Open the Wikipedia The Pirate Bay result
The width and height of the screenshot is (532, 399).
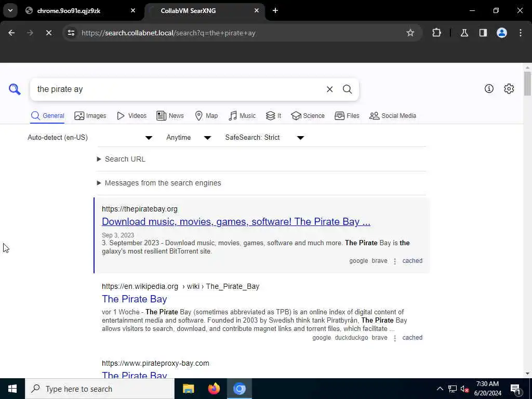(135, 299)
